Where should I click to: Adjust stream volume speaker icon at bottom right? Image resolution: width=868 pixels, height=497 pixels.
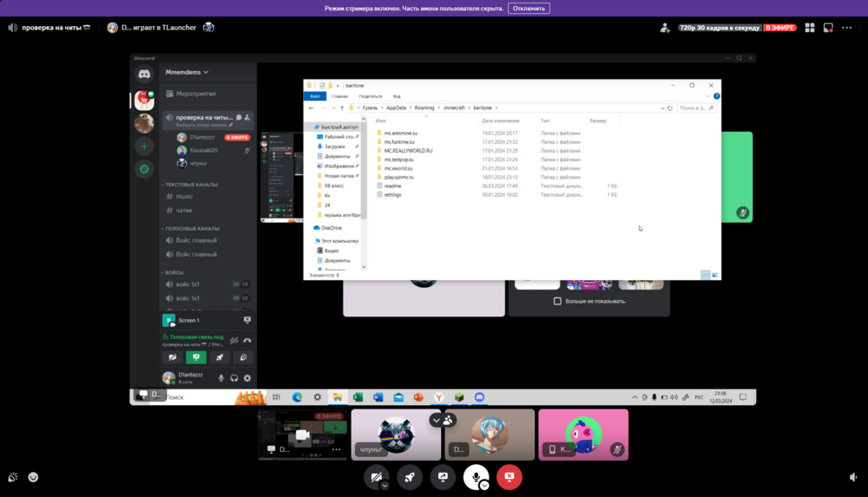pyautogui.click(x=853, y=477)
